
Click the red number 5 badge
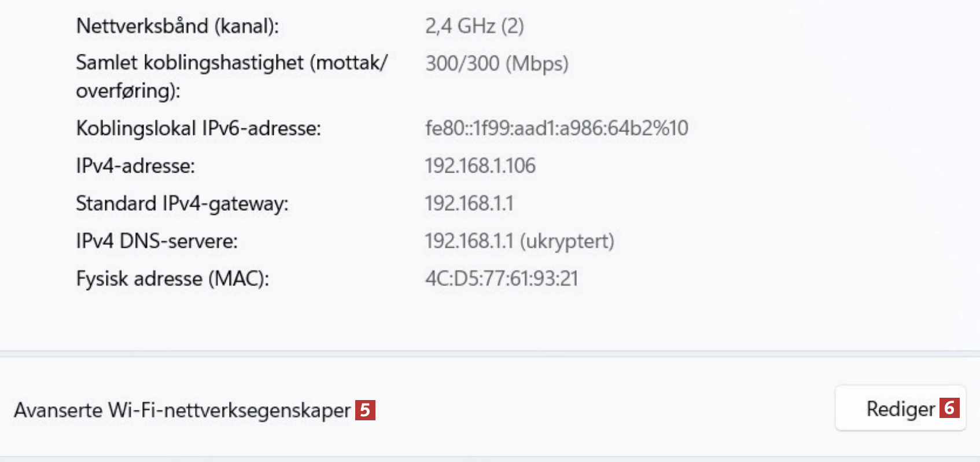coord(365,410)
